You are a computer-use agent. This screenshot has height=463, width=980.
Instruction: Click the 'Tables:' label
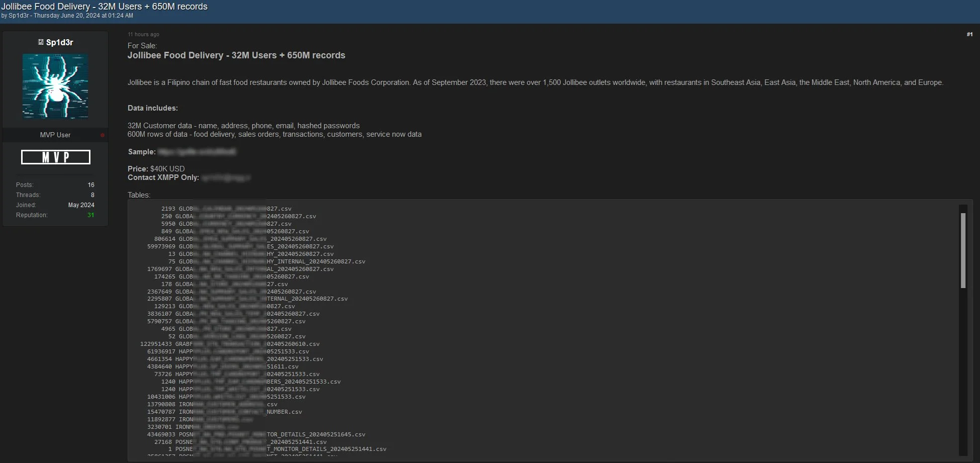(139, 195)
